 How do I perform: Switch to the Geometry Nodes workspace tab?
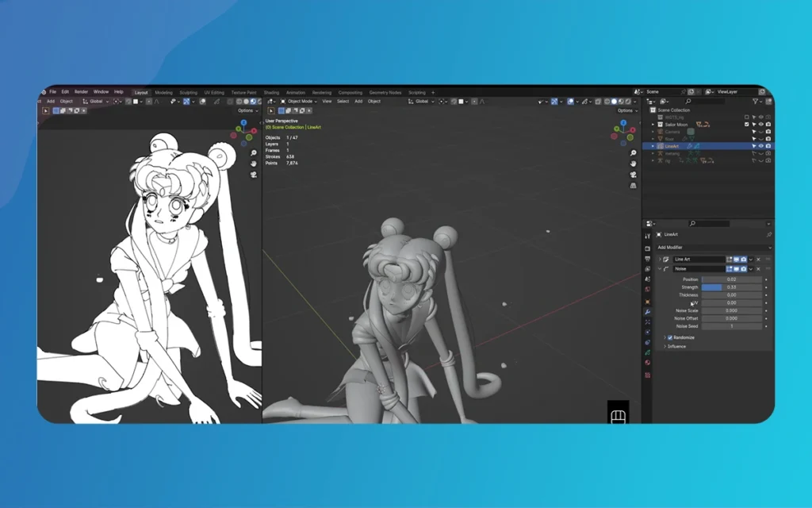tap(385, 93)
